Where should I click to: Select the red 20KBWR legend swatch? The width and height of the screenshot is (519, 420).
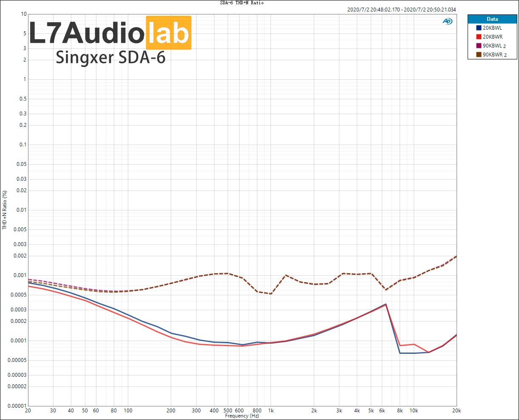(479, 37)
